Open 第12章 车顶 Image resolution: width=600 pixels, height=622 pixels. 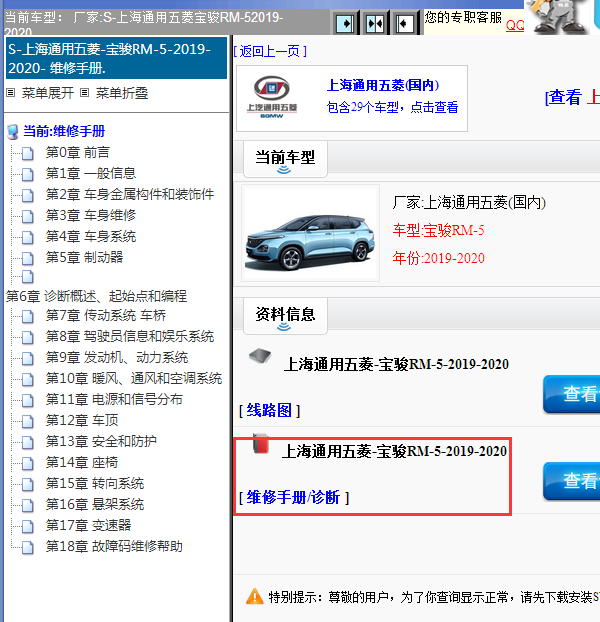(82, 420)
